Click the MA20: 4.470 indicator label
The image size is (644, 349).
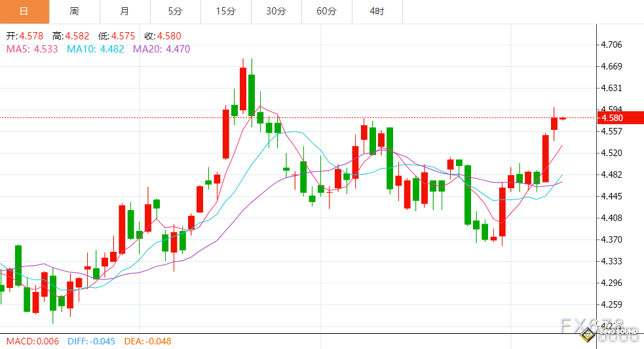click(x=161, y=49)
